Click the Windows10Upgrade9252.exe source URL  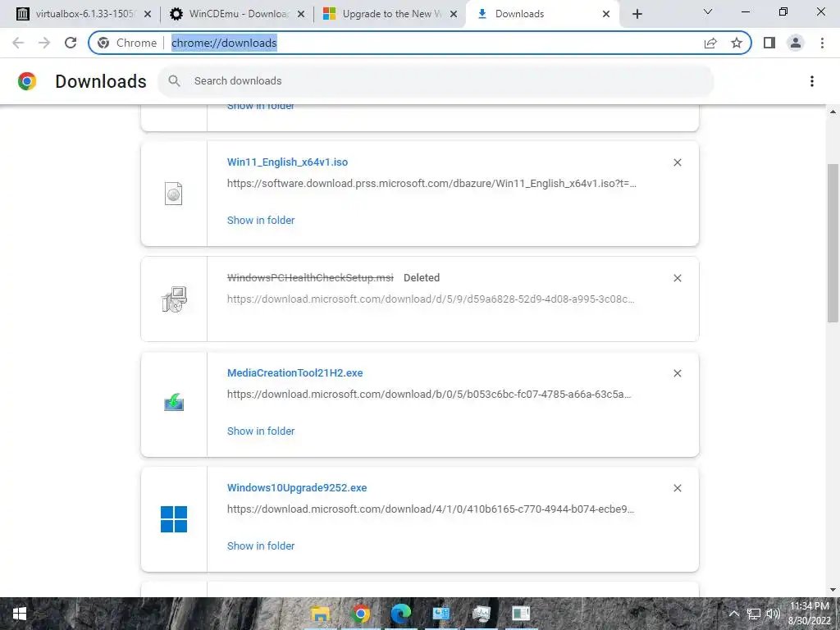[431, 509]
